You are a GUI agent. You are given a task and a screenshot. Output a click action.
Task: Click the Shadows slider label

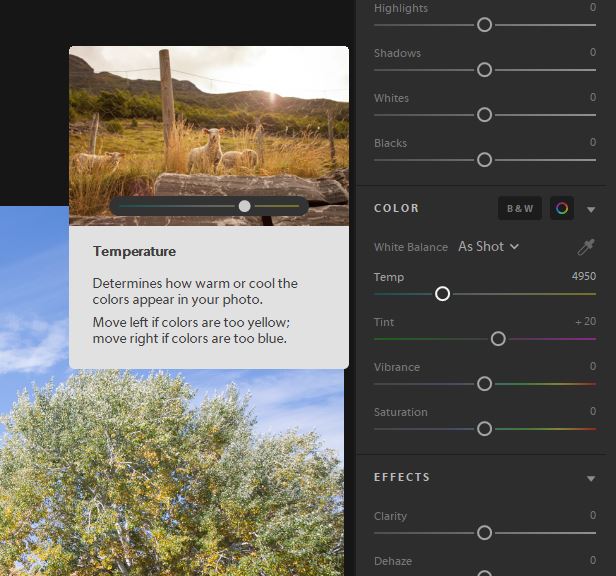click(397, 53)
